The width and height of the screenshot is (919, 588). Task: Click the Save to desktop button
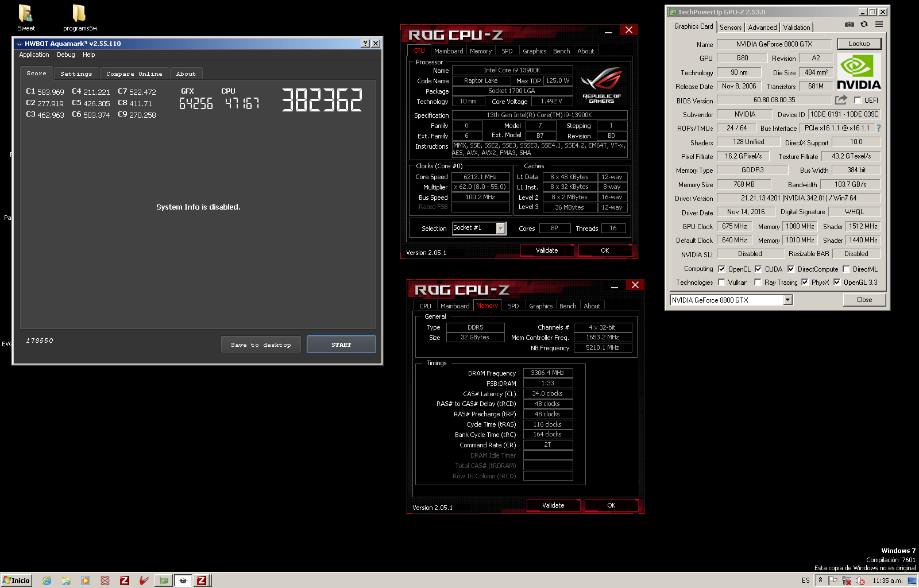261,345
